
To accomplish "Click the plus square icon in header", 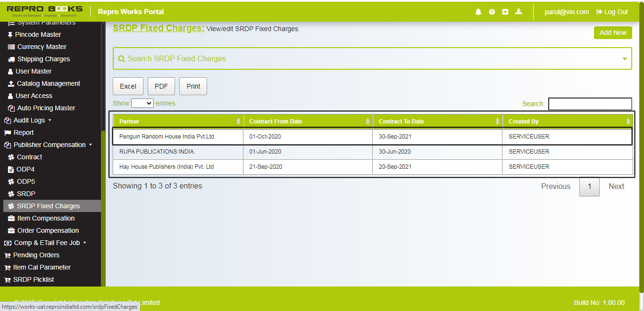I will 505,12.
